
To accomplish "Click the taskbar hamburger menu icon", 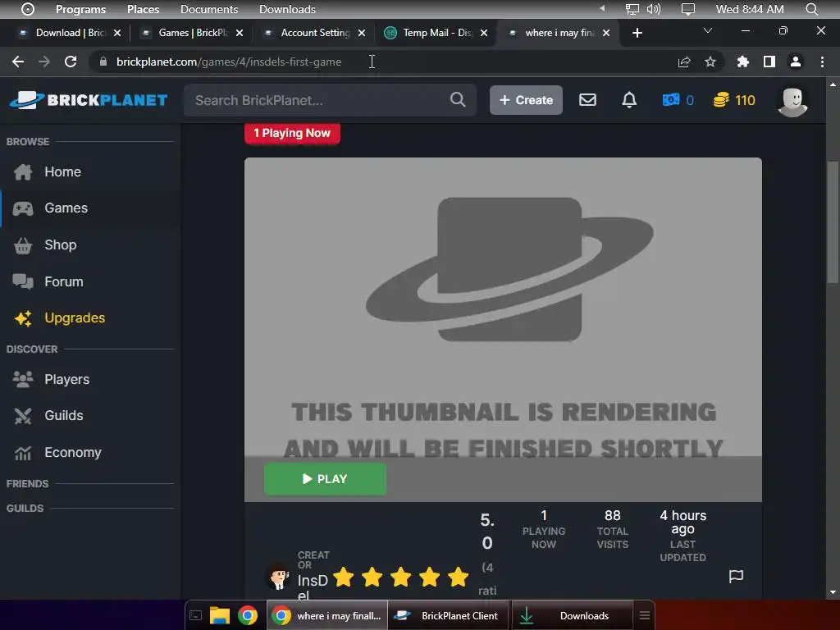I will [x=645, y=615].
